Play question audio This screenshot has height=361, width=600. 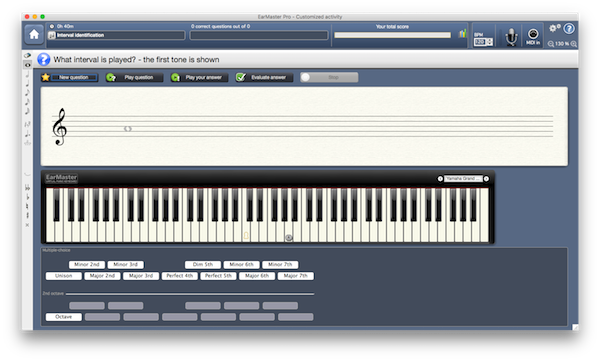[134, 77]
